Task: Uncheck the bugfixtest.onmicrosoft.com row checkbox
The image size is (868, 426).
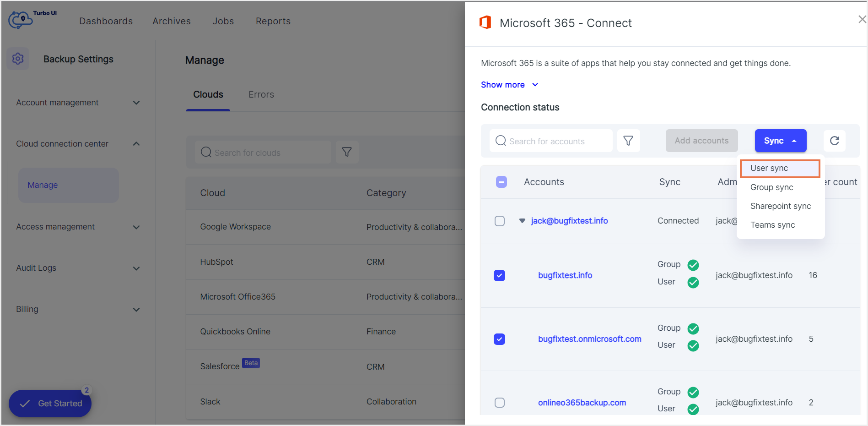Action: pyautogui.click(x=499, y=339)
